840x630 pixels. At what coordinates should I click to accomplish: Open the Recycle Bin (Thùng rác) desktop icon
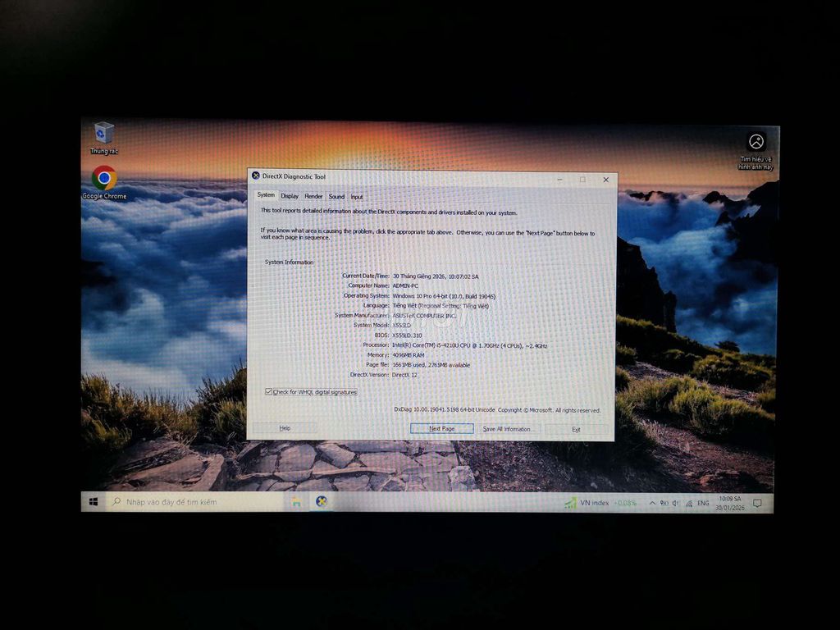[x=104, y=134]
